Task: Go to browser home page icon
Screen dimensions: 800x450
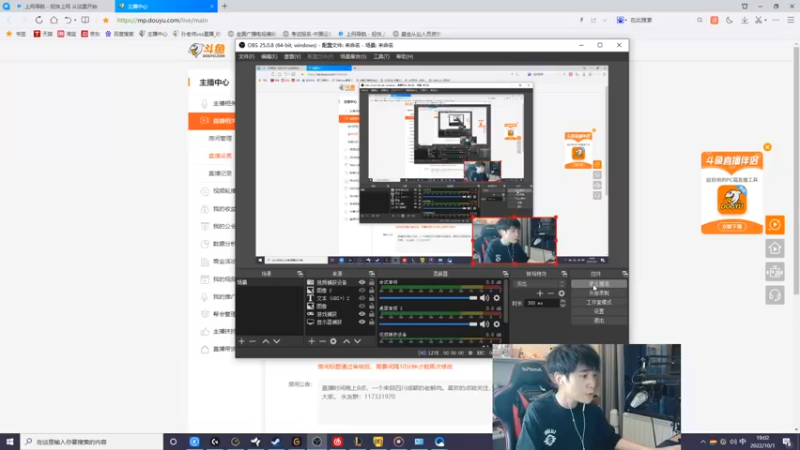Action: (54, 20)
